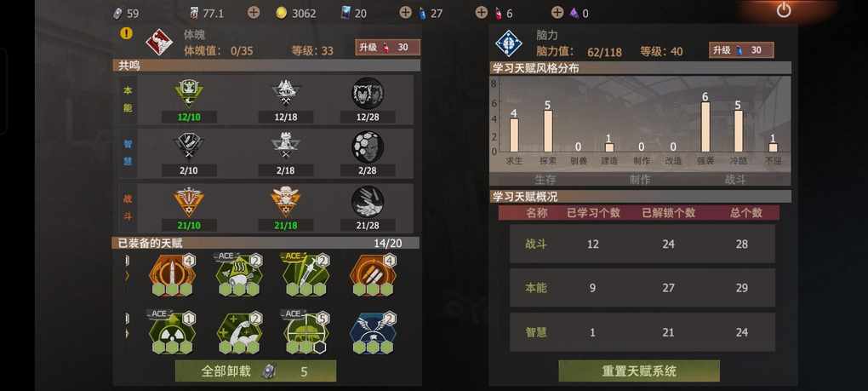This screenshot has width=868, height=391.
Task: Tap the yellow exclamation warning icon
Action: (x=127, y=33)
